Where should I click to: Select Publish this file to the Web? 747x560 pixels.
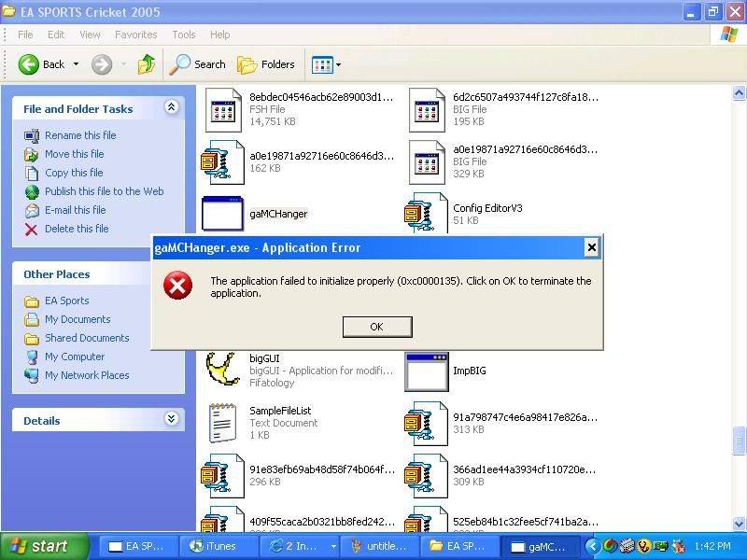(105, 191)
